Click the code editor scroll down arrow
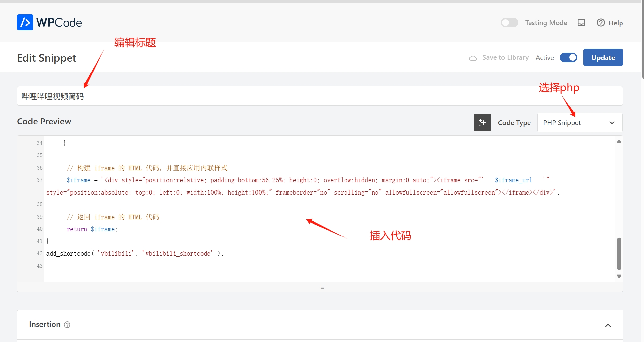The image size is (644, 342). pos(619,276)
